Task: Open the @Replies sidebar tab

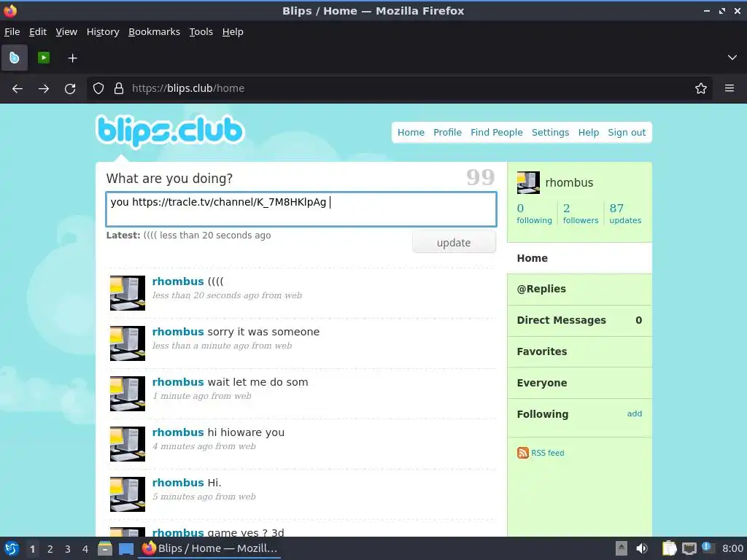Action: (x=580, y=289)
